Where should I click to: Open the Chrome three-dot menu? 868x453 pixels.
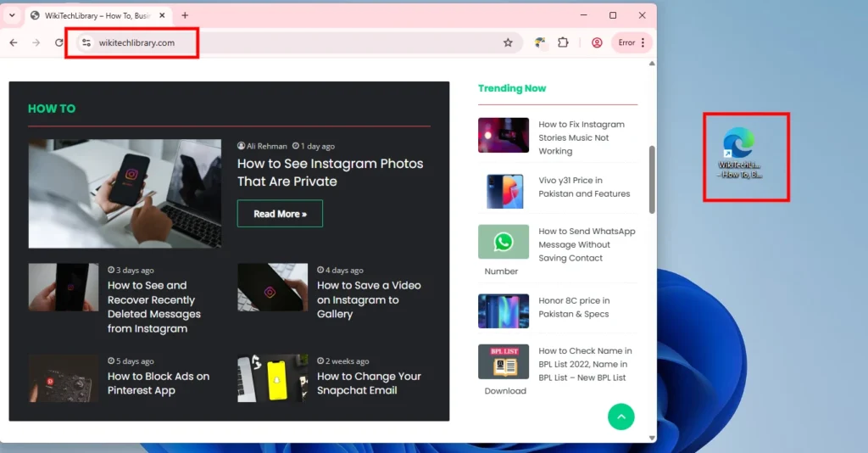tap(643, 42)
